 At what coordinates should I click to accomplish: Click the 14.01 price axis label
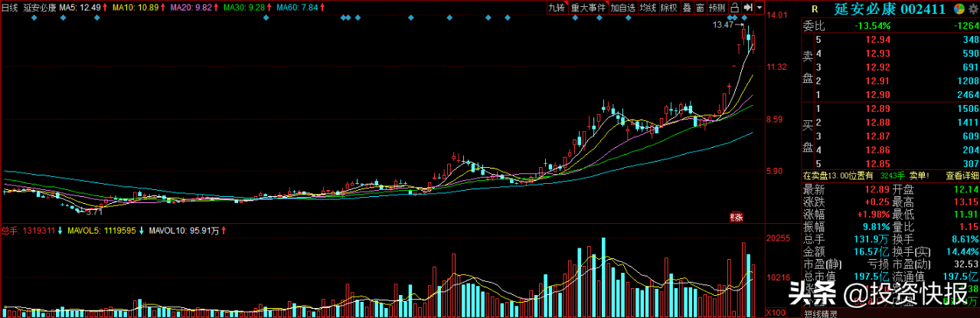pyautogui.click(x=778, y=15)
